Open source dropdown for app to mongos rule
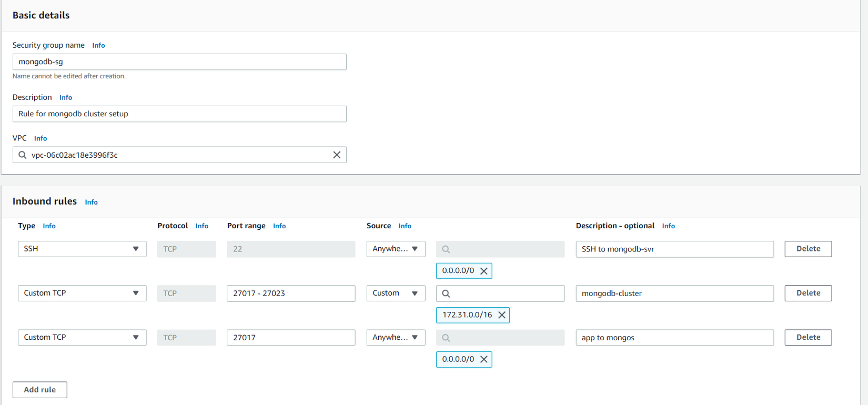The image size is (868, 405). coord(396,337)
